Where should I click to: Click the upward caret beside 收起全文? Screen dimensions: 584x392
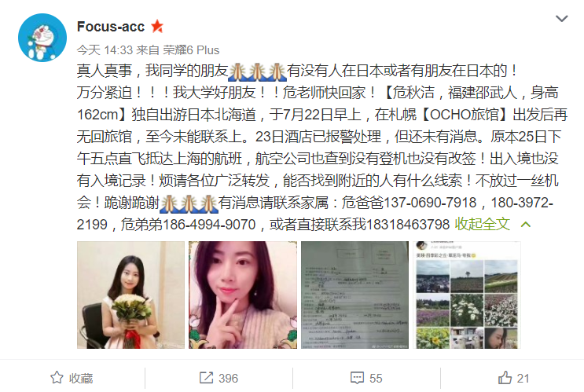click(x=526, y=224)
